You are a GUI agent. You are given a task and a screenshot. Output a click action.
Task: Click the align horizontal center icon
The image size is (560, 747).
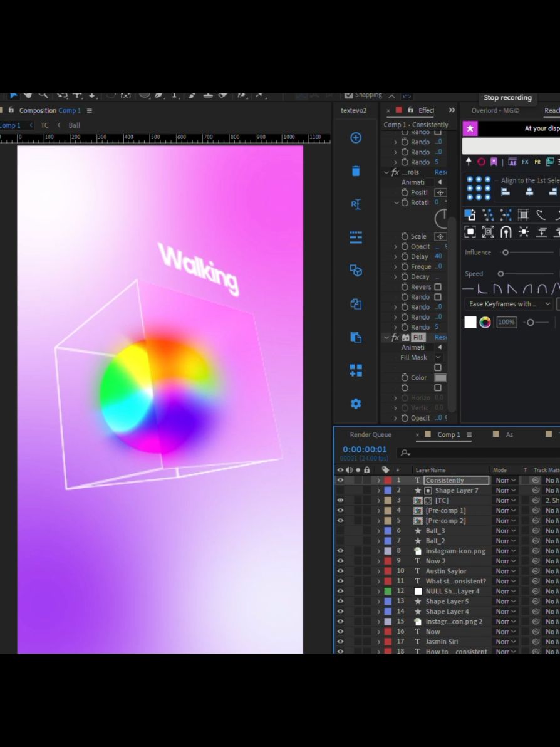(x=529, y=192)
